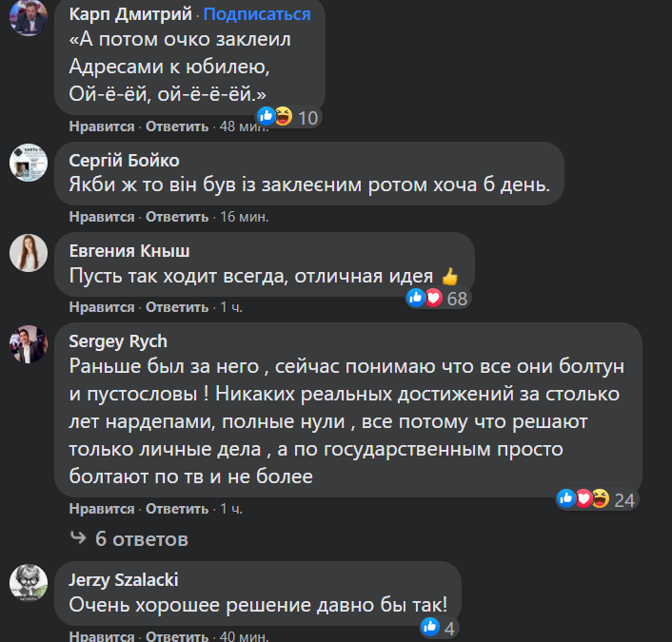Screen dimensions: 672x642
Task: Click the 48 мин. timestamp
Action: pos(242,126)
